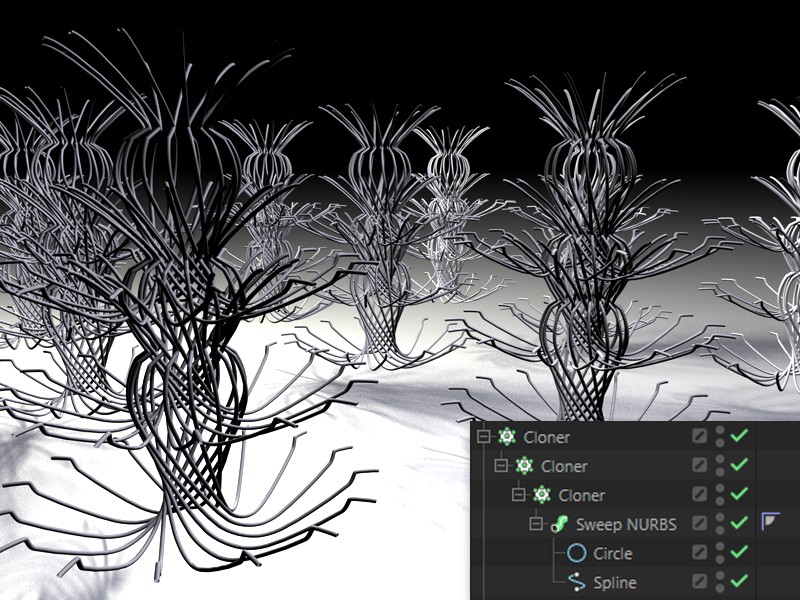Collapse the second-level Cloner object

click(501, 466)
